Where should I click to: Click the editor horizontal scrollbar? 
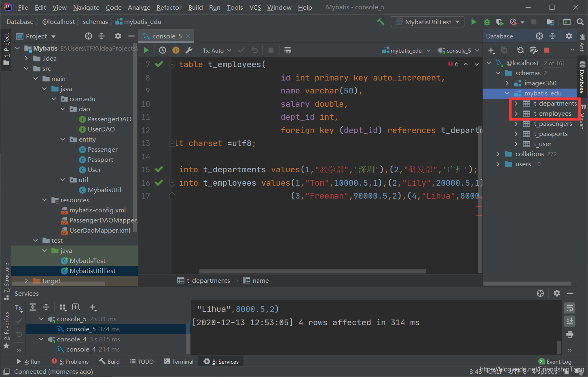pos(312,271)
